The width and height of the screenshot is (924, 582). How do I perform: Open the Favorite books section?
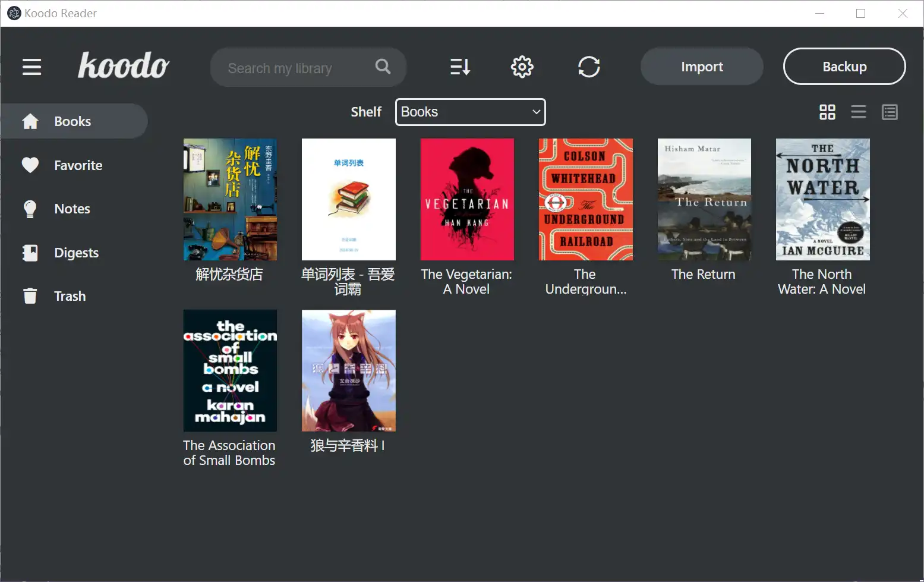point(78,165)
